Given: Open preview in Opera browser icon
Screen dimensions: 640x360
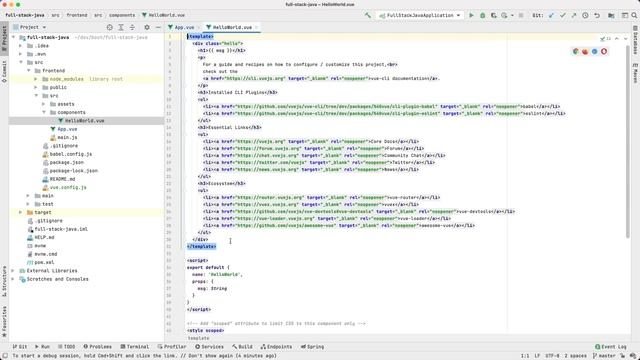Looking at the screenshot, I should (604, 51).
